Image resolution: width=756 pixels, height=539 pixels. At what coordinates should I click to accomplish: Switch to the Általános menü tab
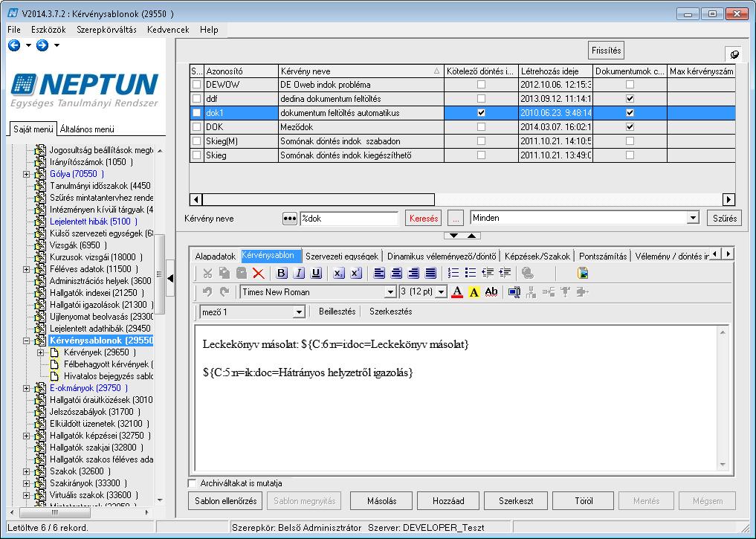[87, 129]
